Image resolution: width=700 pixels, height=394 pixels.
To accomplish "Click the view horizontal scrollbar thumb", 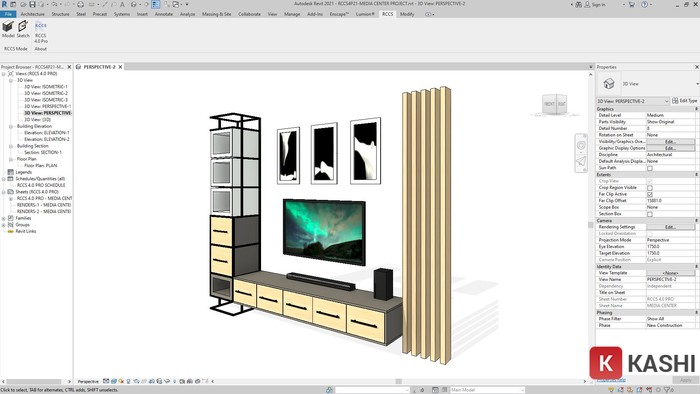I will point(399,382).
